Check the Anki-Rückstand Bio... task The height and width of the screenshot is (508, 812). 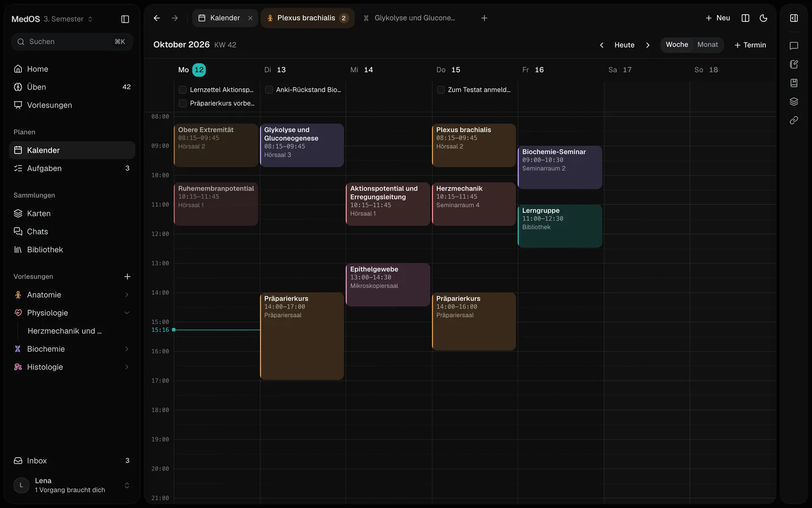269,90
